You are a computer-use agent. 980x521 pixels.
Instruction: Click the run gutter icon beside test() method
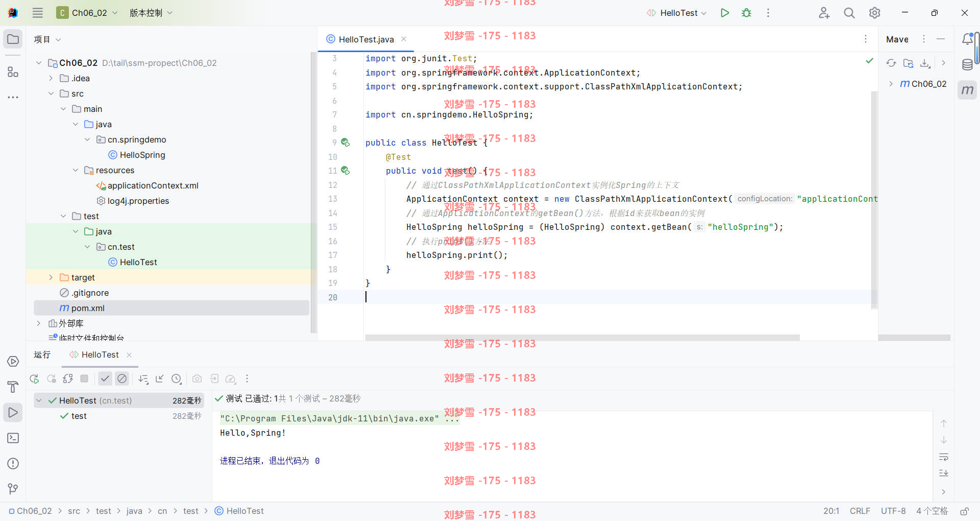346,171
